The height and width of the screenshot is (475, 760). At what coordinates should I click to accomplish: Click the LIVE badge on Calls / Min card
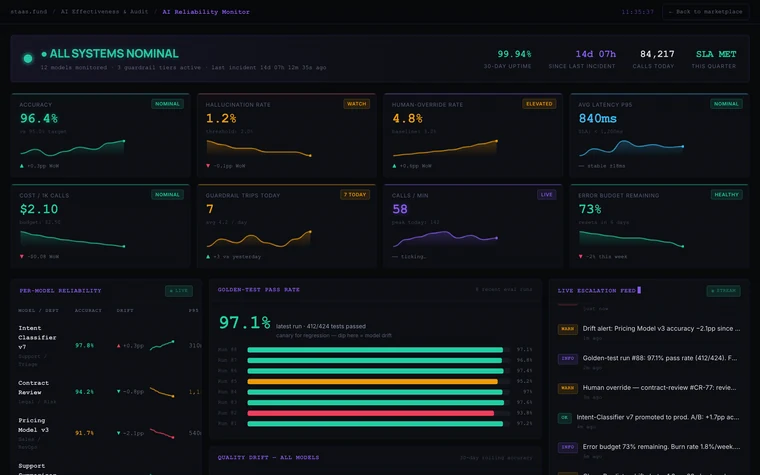tap(546, 194)
